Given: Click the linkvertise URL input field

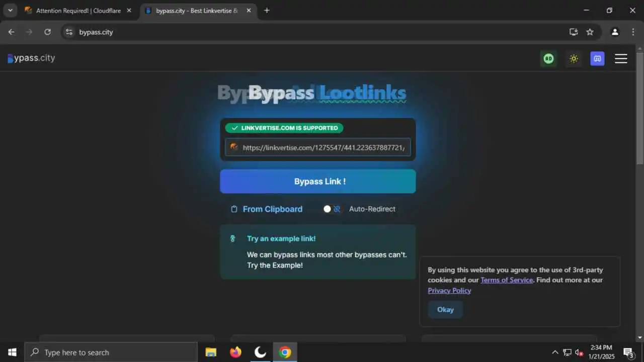Looking at the screenshot, I should tap(318, 147).
